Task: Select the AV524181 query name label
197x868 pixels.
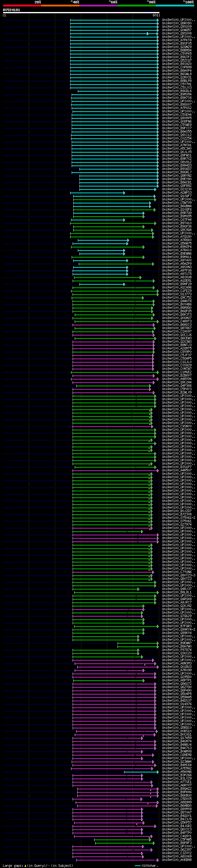Action: pos(11,10)
